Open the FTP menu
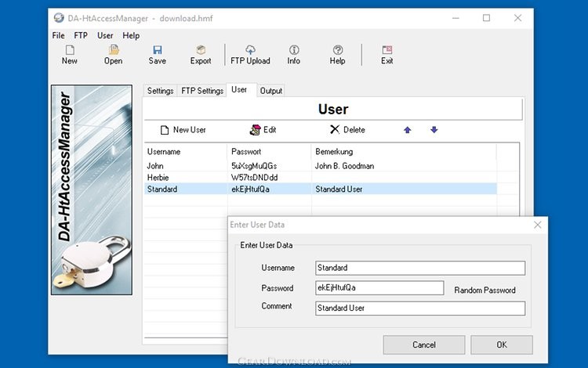 click(x=81, y=35)
